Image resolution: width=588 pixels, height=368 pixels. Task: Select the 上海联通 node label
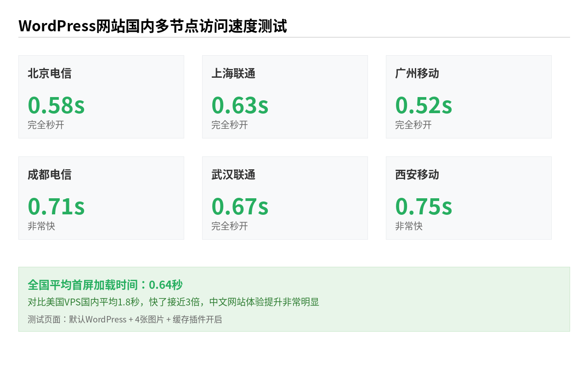coord(233,74)
